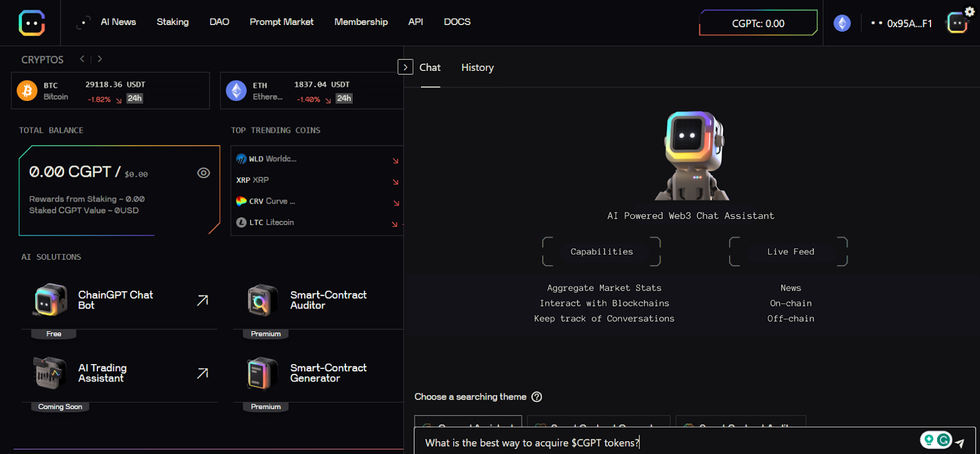Screen dimensions: 980x454
Task: Click the AI Trading Assistant icon
Action: click(x=49, y=373)
